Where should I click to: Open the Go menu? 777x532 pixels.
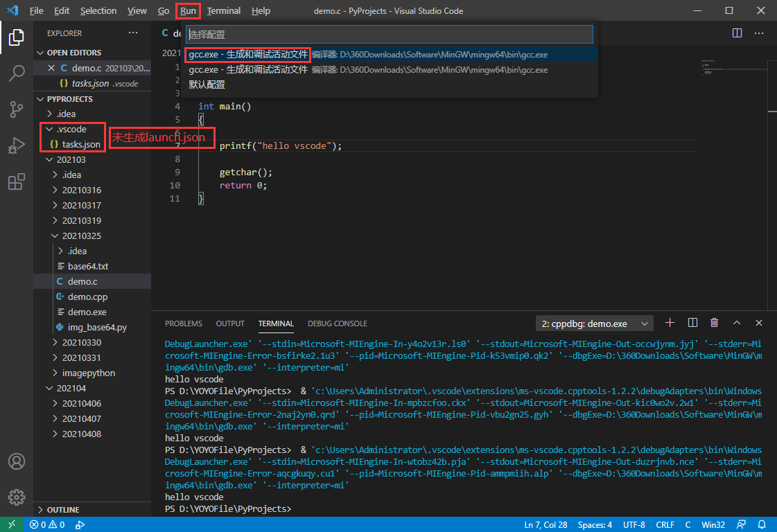tap(164, 10)
